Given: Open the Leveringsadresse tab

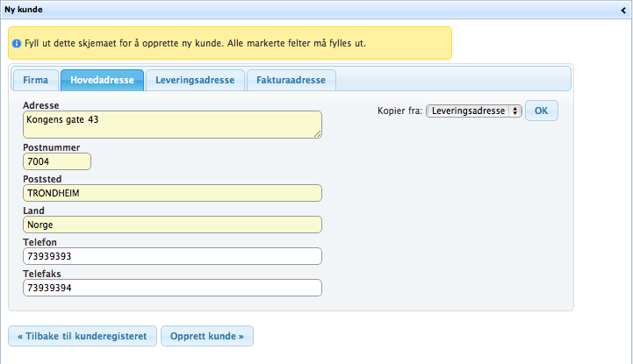Looking at the screenshot, I should (x=195, y=80).
